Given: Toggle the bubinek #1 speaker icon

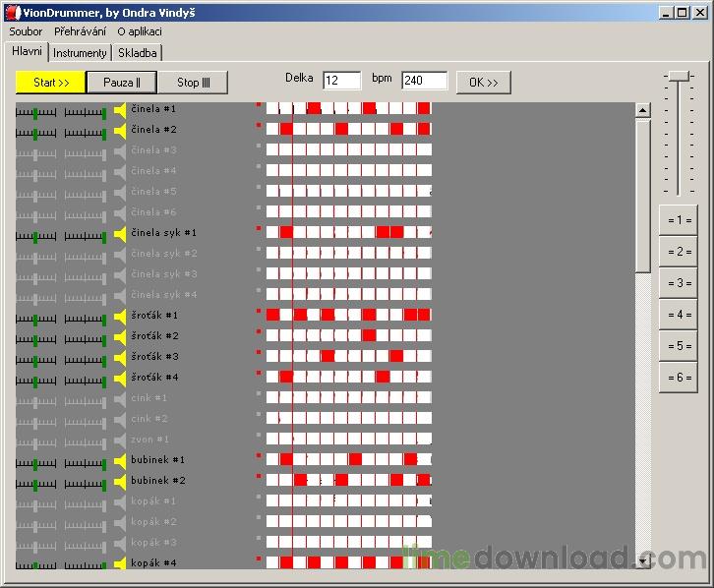Looking at the screenshot, I should pos(120,461).
